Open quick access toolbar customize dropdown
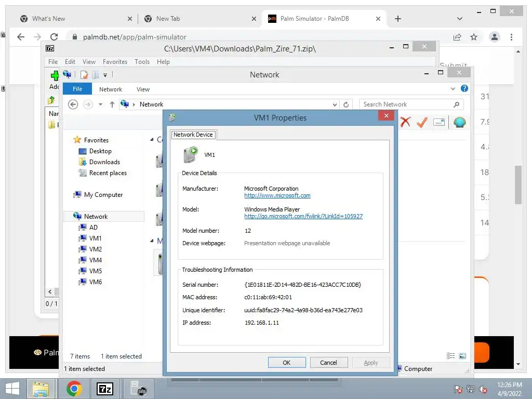532x399 pixels. pyautogui.click(x=105, y=75)
